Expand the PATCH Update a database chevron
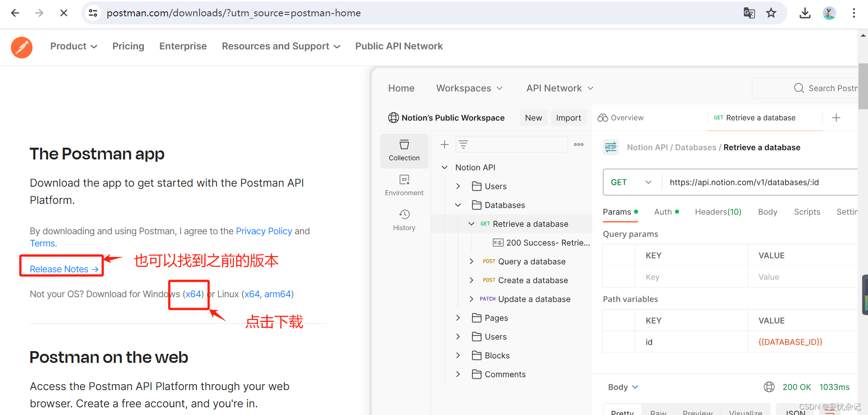 coord(471,299)
